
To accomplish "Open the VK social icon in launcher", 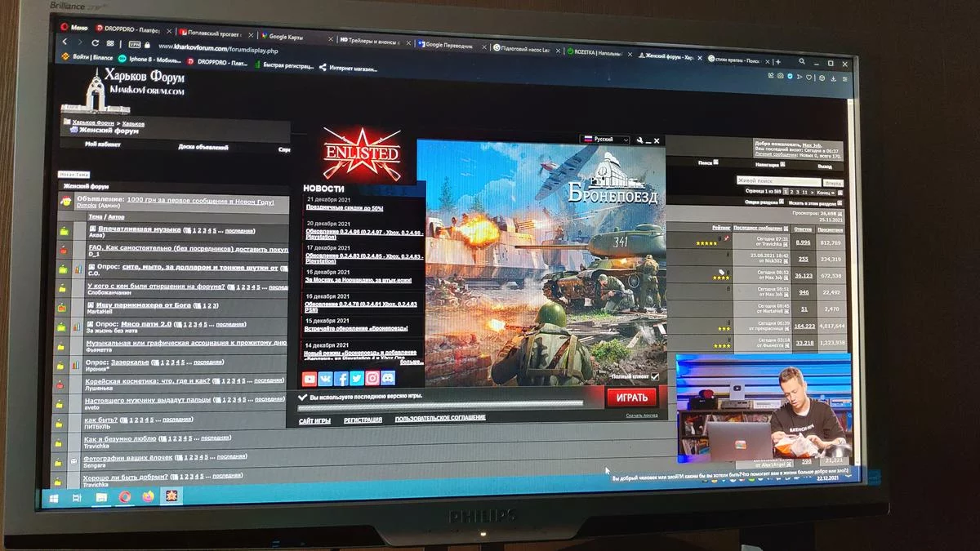I will click(325, 379).
